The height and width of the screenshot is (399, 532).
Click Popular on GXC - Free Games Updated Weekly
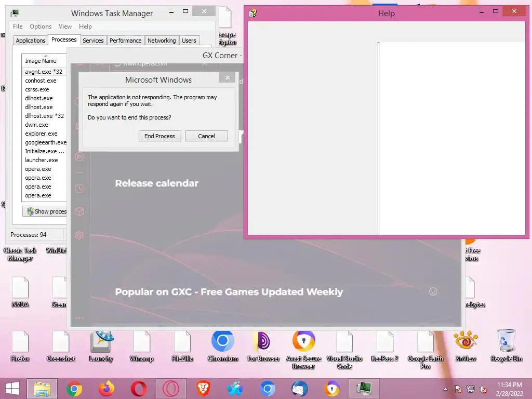[x=229, y=292]
